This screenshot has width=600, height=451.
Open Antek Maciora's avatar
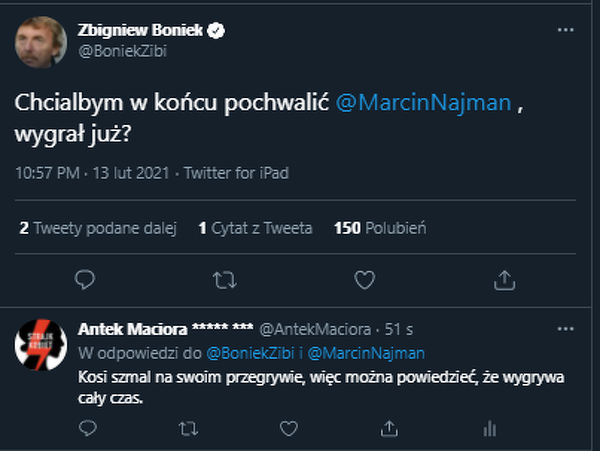(40, 346)
